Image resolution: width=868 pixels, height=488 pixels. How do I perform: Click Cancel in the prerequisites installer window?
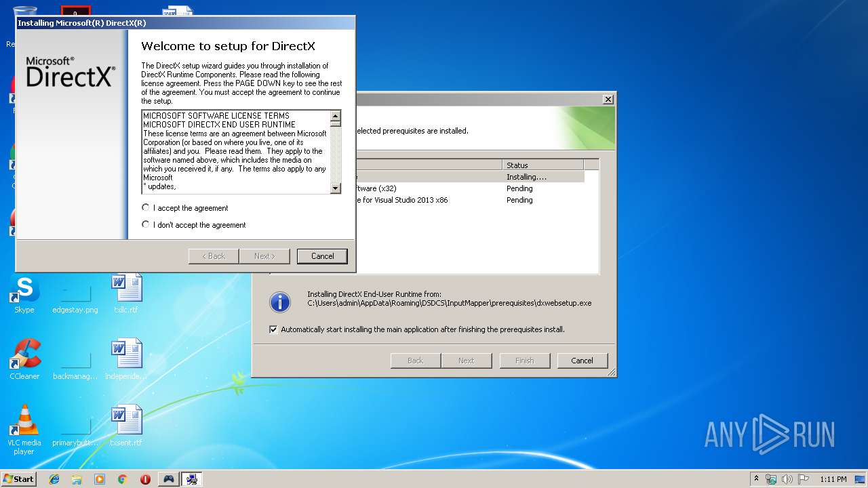point(582,361)
